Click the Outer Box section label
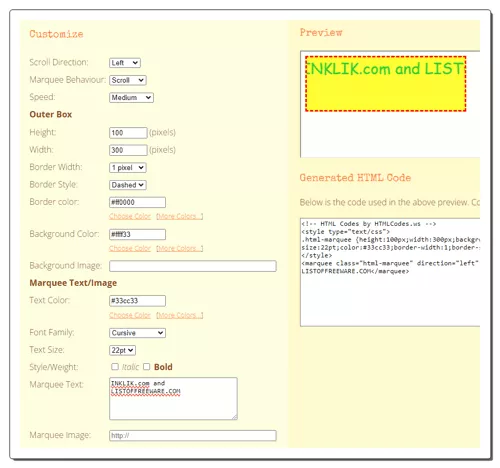 pyautogui.click(x=51, y=114)
